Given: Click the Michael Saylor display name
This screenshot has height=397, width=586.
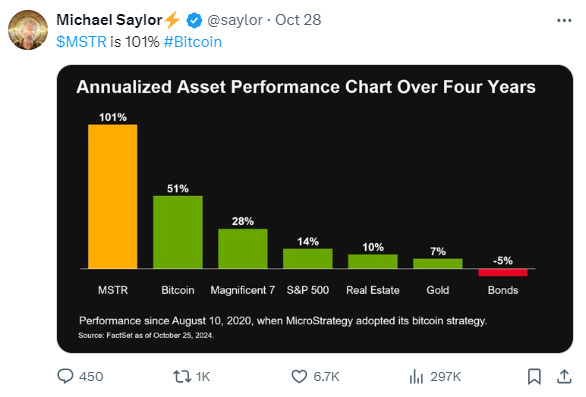Looking at the screenshot, I should (109, 20).
